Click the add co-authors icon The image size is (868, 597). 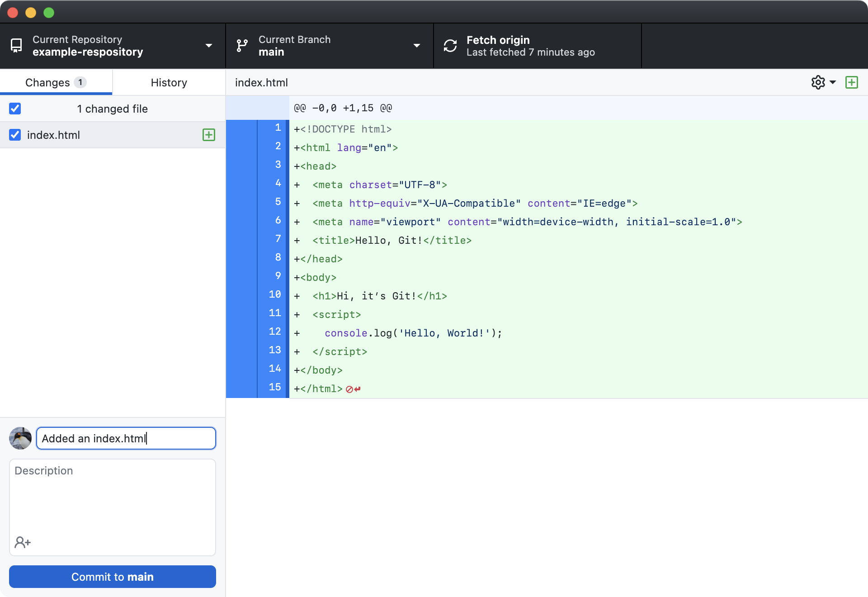pyautogui.click(x=22, y=542)
